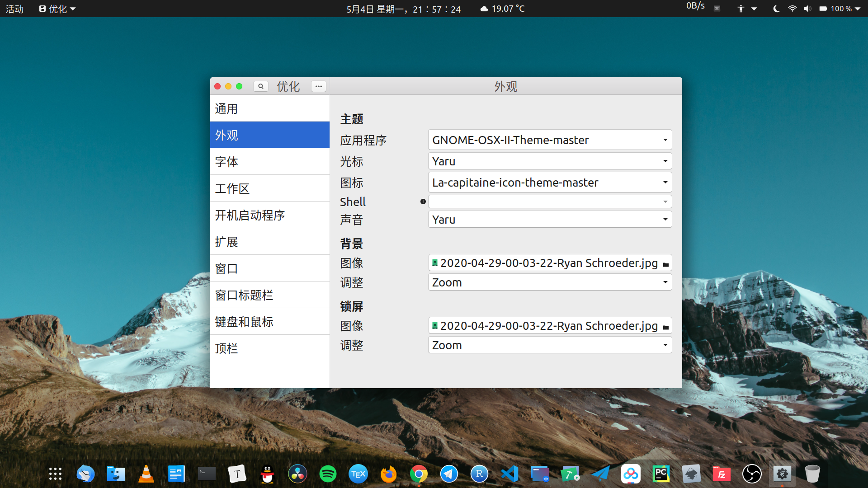Switch to the 字体 sidebar tab
Screen dimensions: 868x488
pyautogui.click(x=269, y=162)
